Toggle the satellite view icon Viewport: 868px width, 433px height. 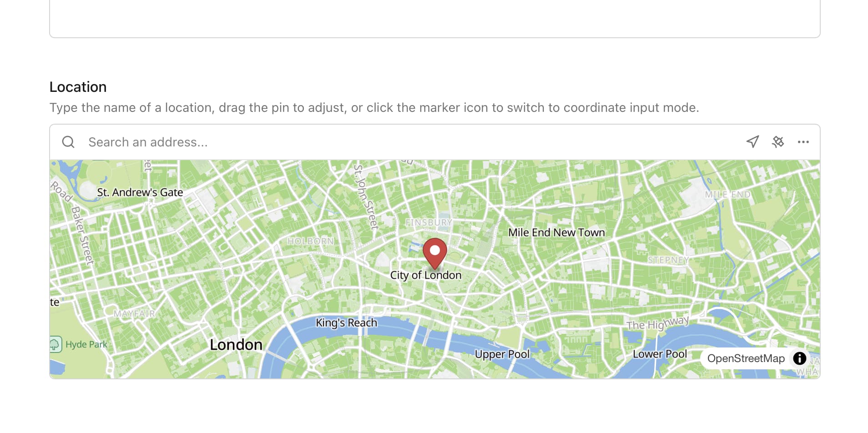point(778,142)
